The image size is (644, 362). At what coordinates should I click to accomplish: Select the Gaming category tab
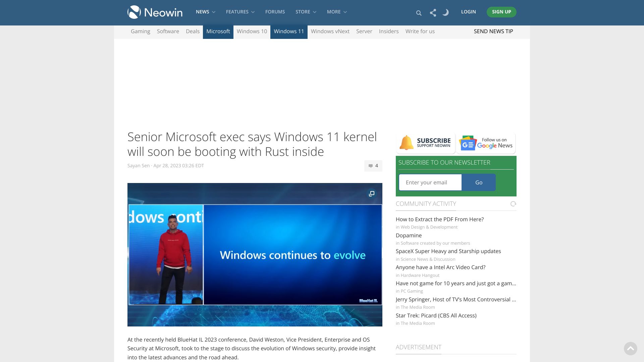pos(141,32)
